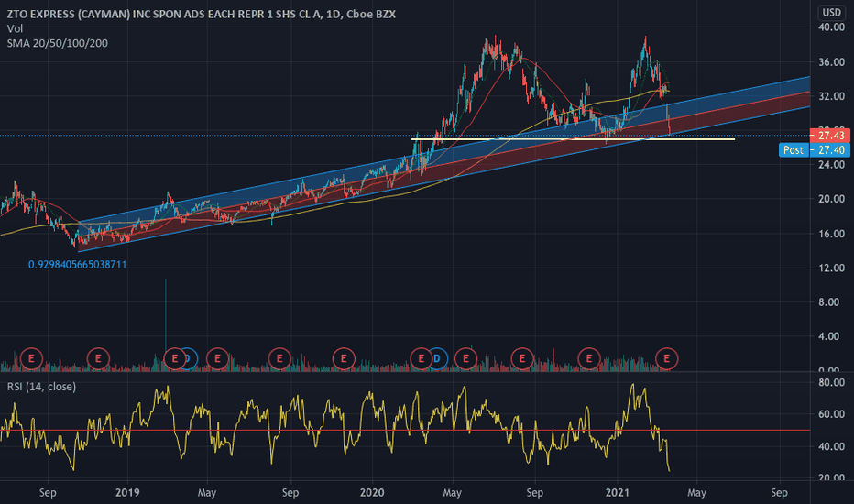Click the first earnings marker near Sep 2018

click(31, 358)
